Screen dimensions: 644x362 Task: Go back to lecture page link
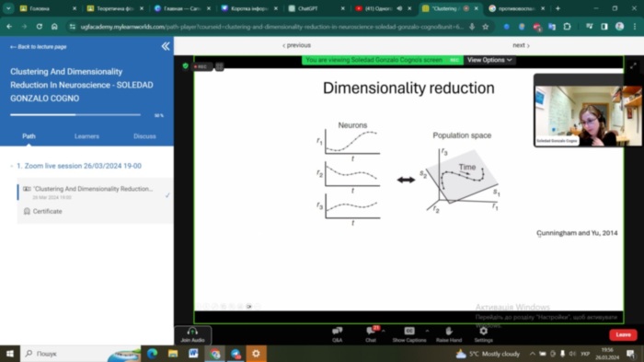pyautogui.click(x=39, y=47)
